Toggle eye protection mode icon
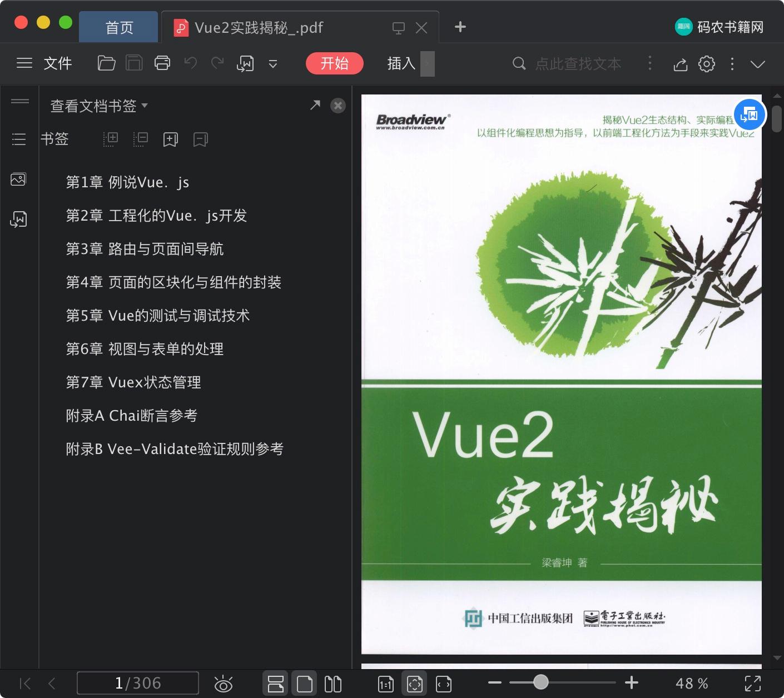 pos(224,684)
